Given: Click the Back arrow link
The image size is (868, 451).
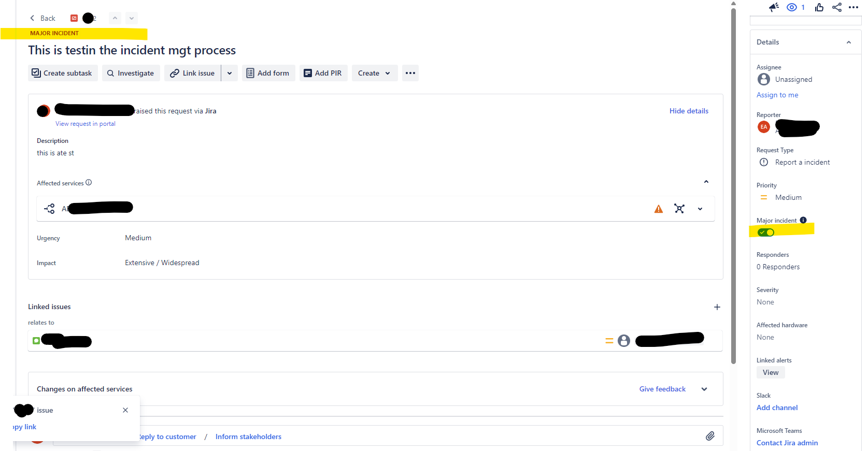Looking at the screenshot, I should tap(42, 18).
